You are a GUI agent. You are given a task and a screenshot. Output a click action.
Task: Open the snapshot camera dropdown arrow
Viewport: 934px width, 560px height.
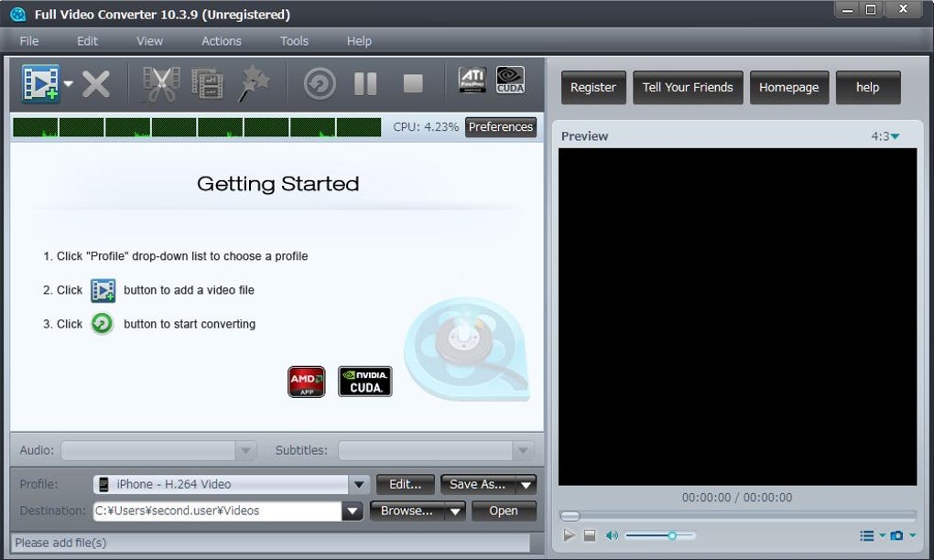click(912, 535)
